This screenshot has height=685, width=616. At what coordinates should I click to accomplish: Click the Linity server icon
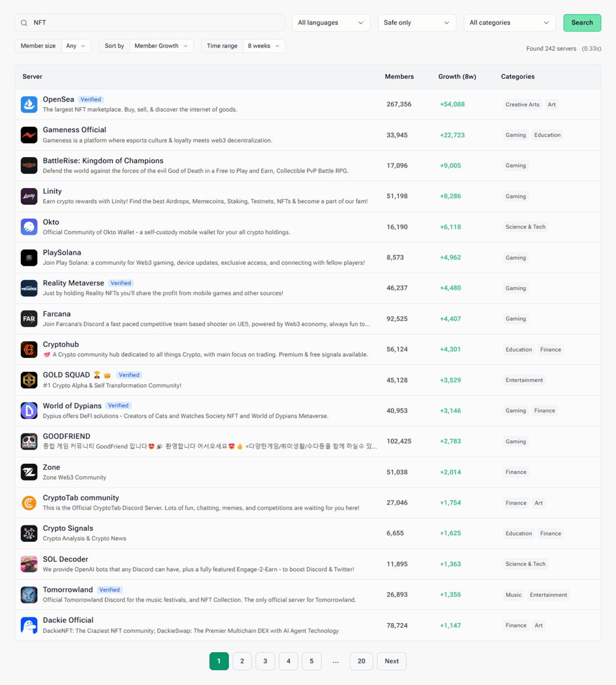click(x=29, y=196)
